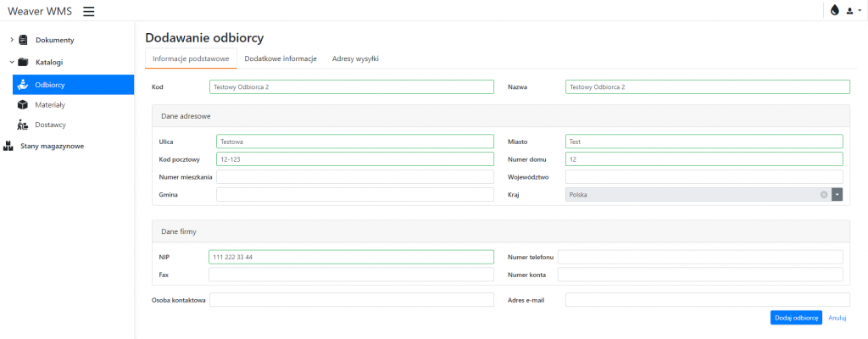868x339 pixels.
Task: Click the Kod input field
Action: 352,87
